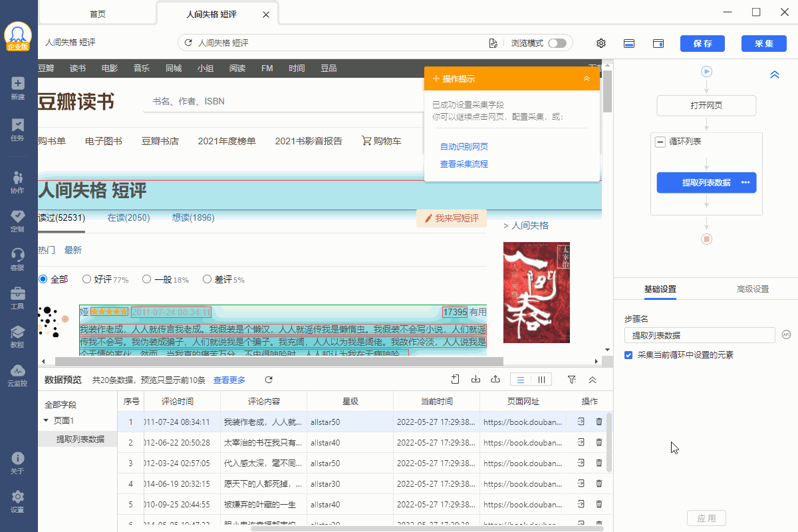Screen dimensions: 798x532
Task: Select the 全部 radio button
Action: coord(44,279)
